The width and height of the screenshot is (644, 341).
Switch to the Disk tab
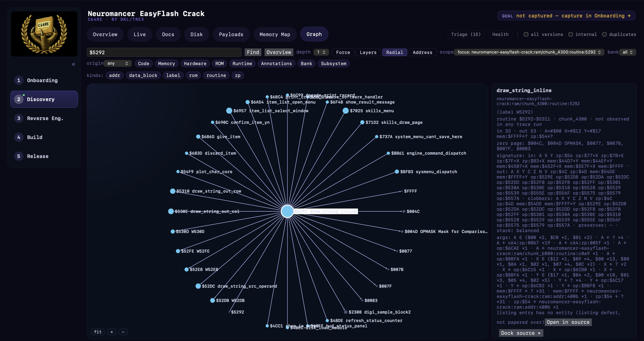196,34
